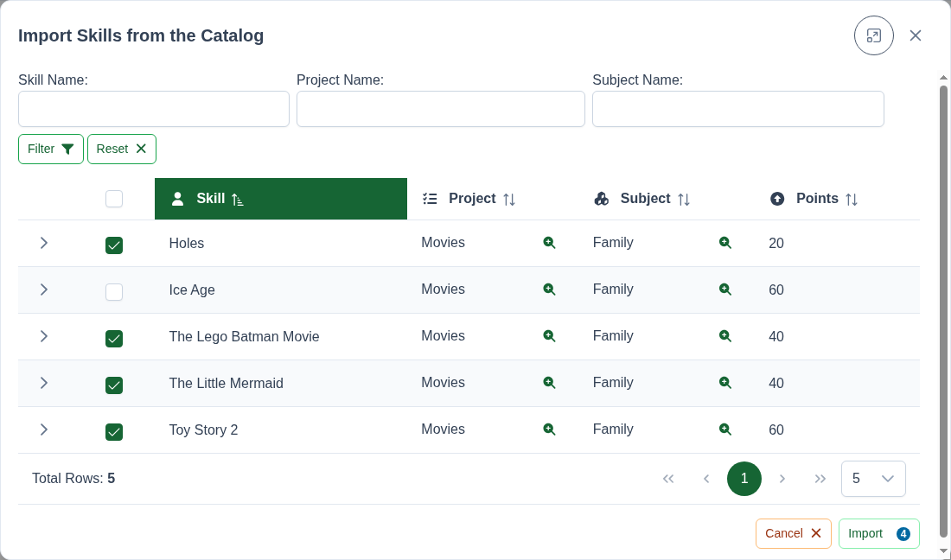Sort by the Project column

coord(493,199)
